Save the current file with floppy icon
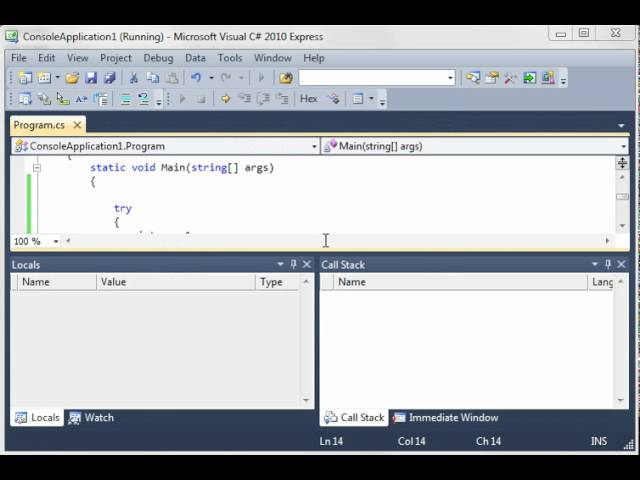640x480 pixels. [91, 78]
